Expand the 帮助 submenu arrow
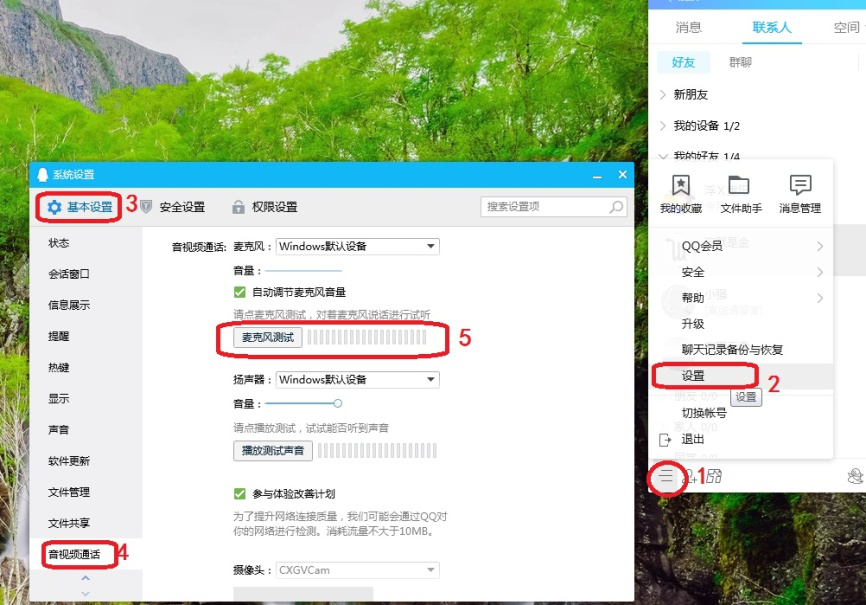 [x=820, y=298]
